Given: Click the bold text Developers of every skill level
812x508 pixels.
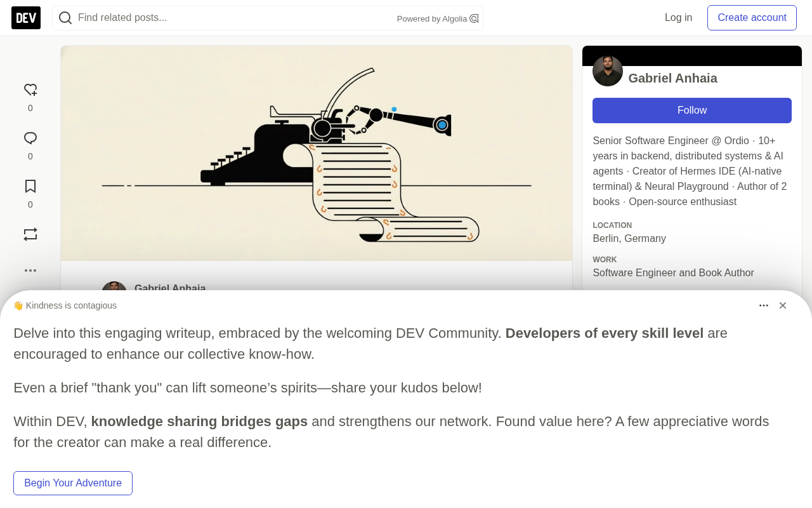Looking at the screenshot, I should (605, 333).
